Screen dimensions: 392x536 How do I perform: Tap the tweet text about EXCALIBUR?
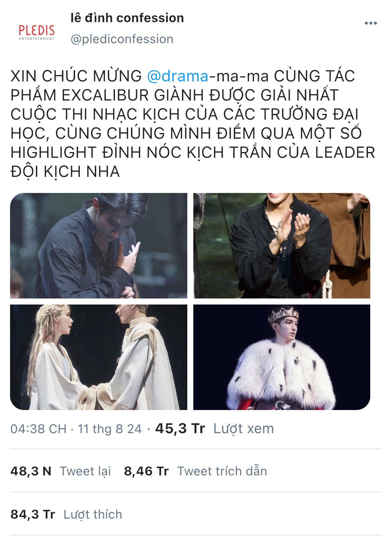[193, 124]
